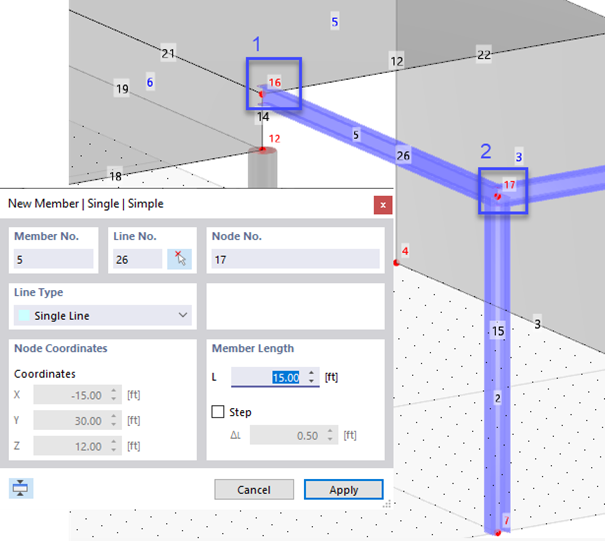Click member label 5 on the beam
605x541 pixels.
tap(356, 135)
